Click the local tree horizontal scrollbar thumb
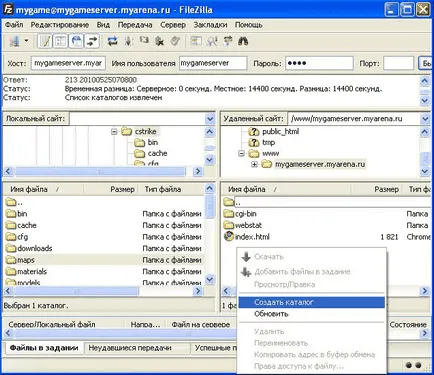Image resolution: width=434 pixels, height=375 pixels. click(x=100, y=171)
